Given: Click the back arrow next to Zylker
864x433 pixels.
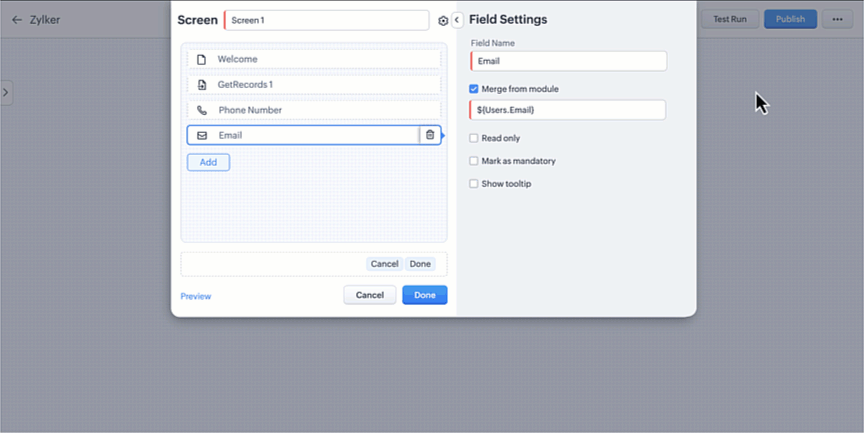Looking at the screenshot, I should [17, 19].
